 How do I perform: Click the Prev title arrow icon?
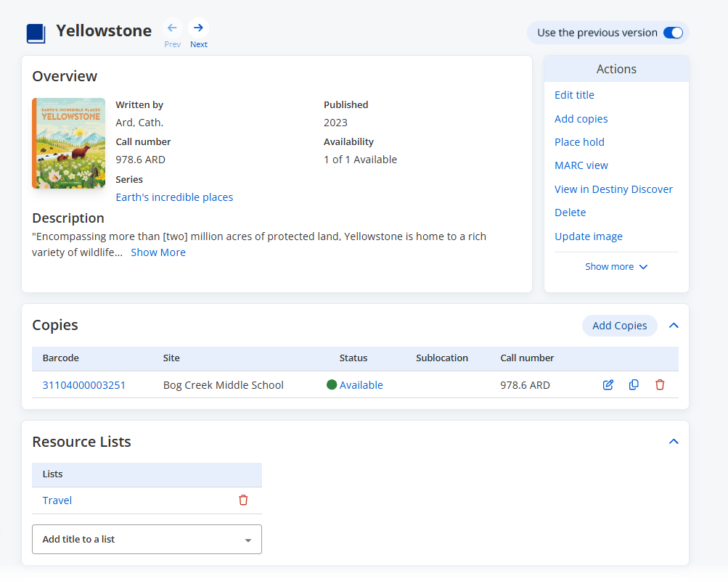[172, 28]
